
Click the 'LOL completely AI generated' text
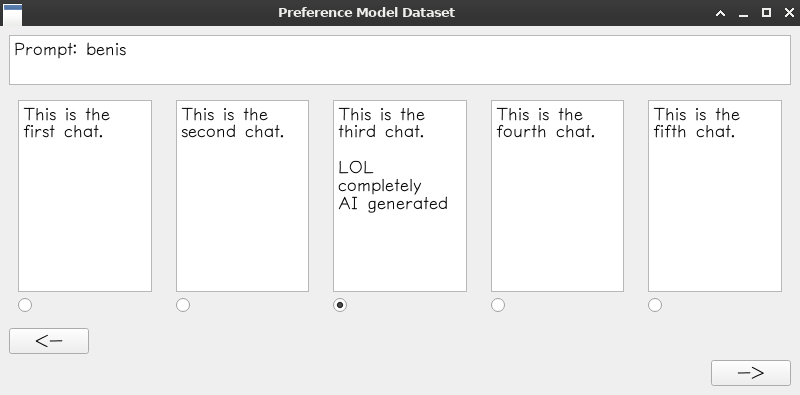click(x=393, y=185)
